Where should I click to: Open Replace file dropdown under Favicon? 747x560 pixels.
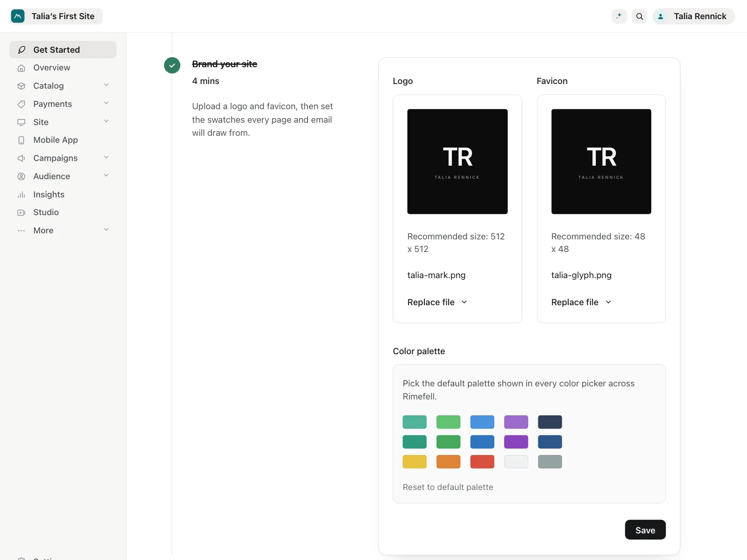click(581, 302)
